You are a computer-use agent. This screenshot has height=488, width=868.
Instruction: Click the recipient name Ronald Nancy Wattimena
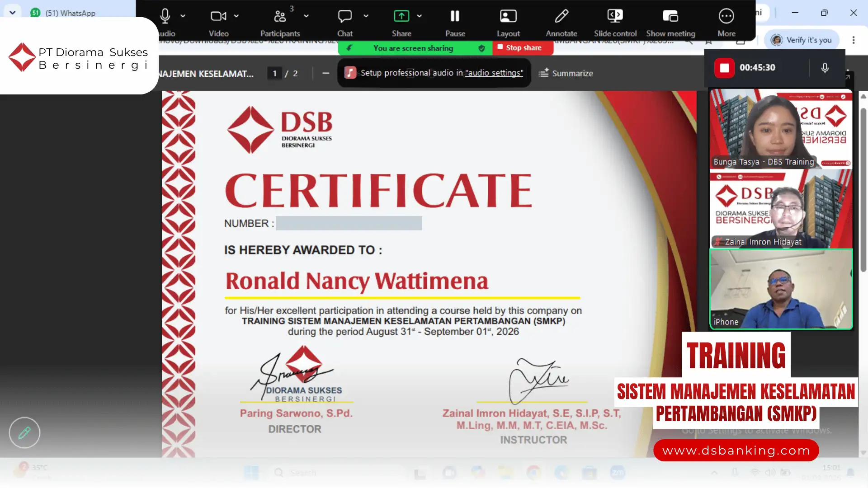tap(357, 281)
